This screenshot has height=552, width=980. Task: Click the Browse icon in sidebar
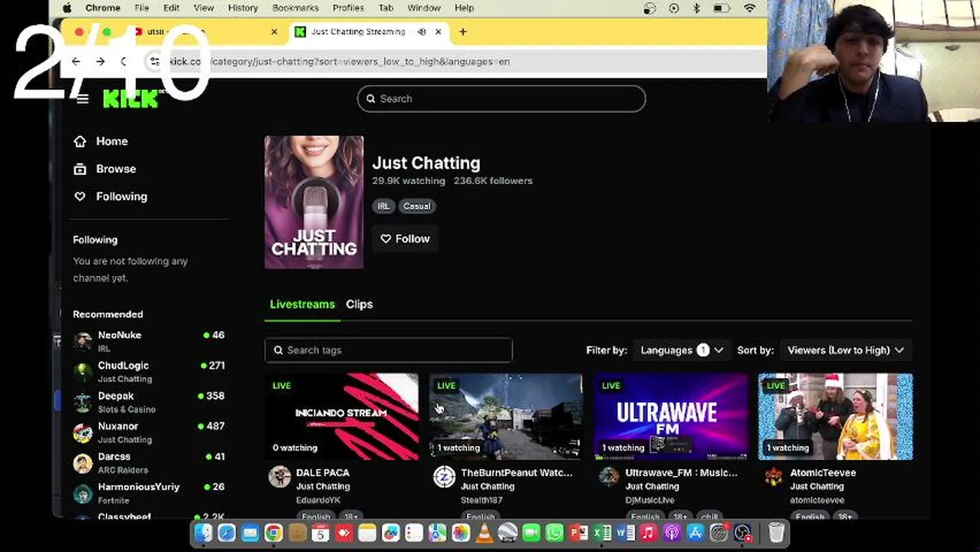(80, 169)
